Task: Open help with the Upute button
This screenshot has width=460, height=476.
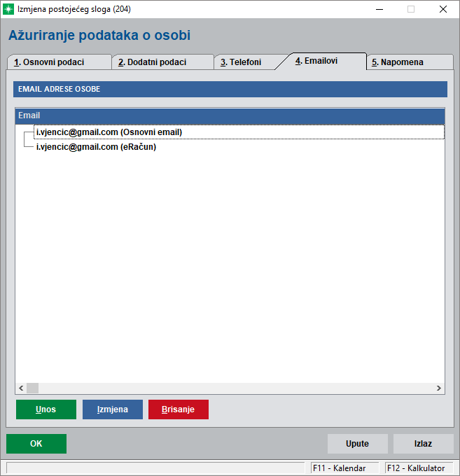Action: (x=357, y=444)
